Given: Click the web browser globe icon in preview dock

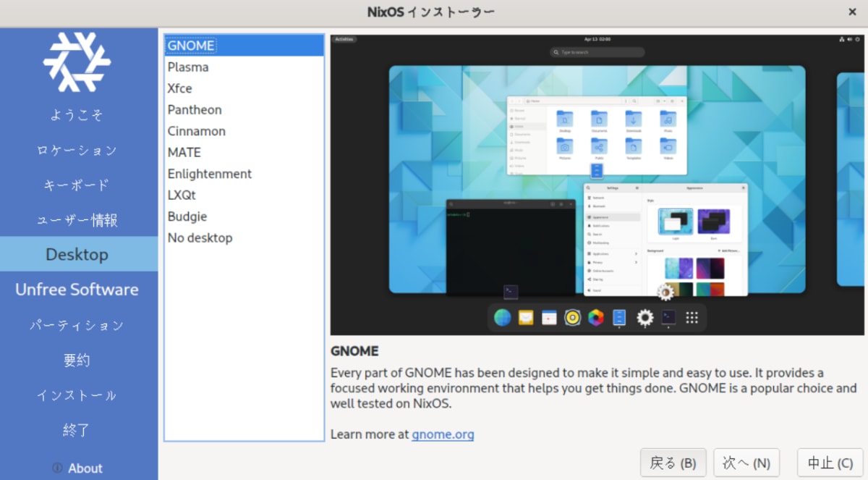Looking at the screenshot, I should 503,317.
